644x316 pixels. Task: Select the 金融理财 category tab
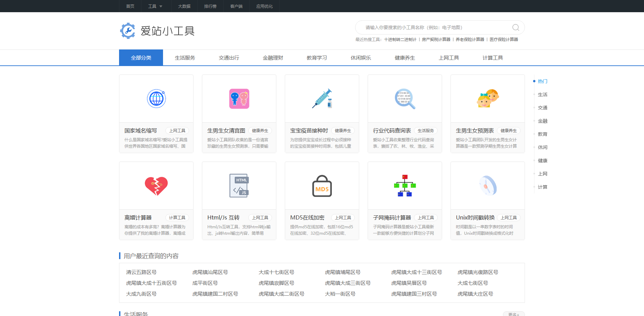pyautogui.click(x=273, y=58)
